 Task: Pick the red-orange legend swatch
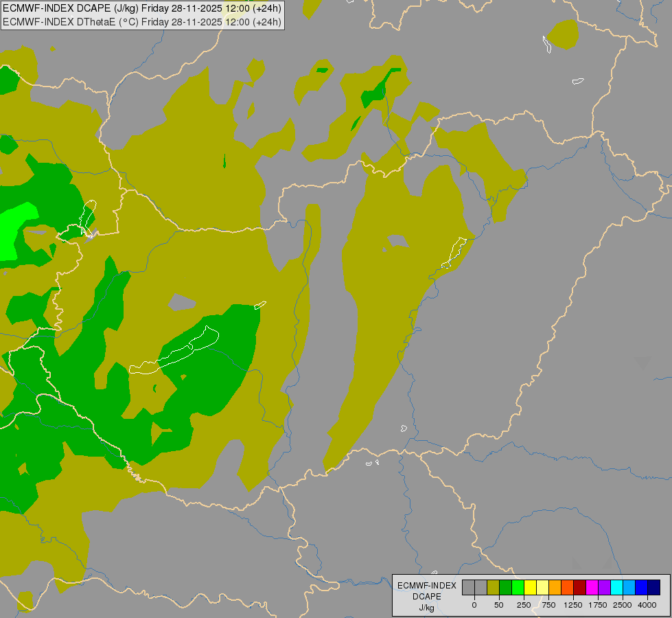pyautogui.click(x=568, y=588)
